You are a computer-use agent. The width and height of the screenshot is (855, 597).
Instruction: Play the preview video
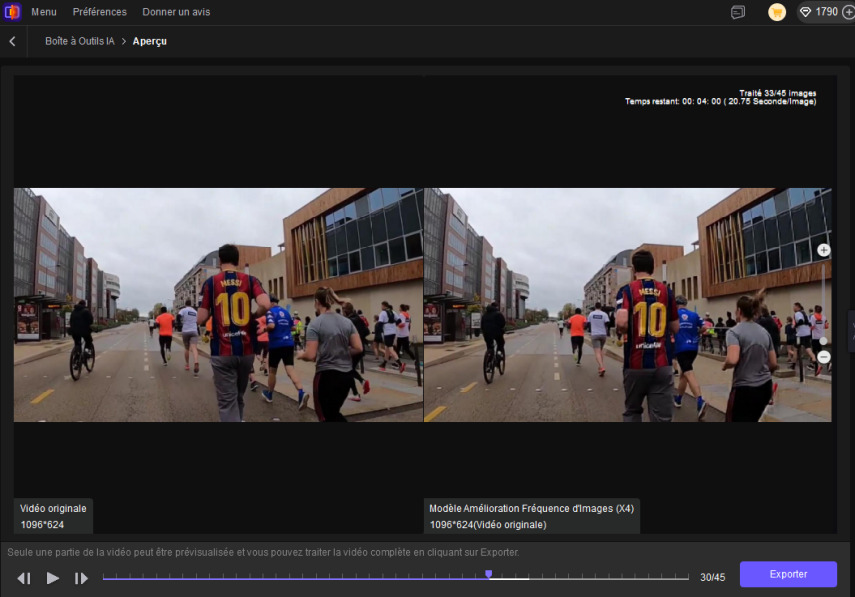coord(52,577)
